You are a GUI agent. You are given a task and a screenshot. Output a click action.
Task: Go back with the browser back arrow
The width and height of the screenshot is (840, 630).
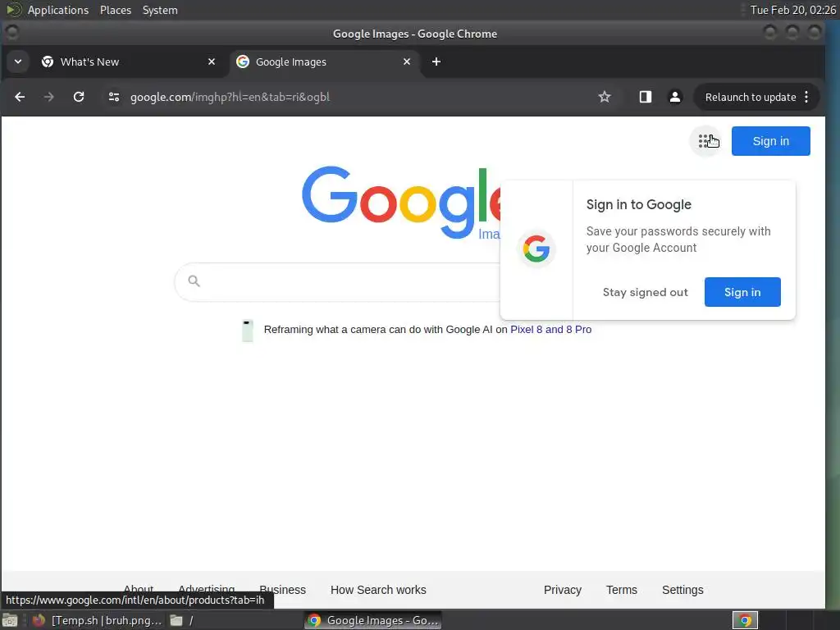(x=20, y=97)
